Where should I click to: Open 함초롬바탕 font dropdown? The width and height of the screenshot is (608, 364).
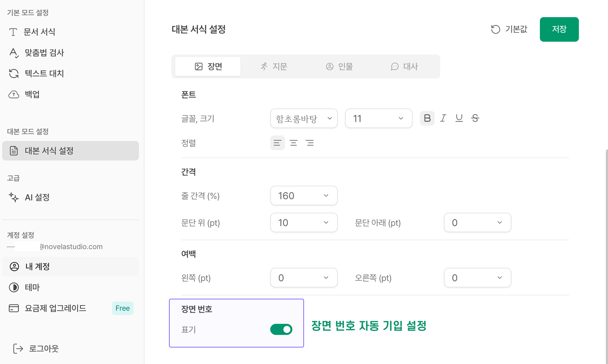click(304, 118)
